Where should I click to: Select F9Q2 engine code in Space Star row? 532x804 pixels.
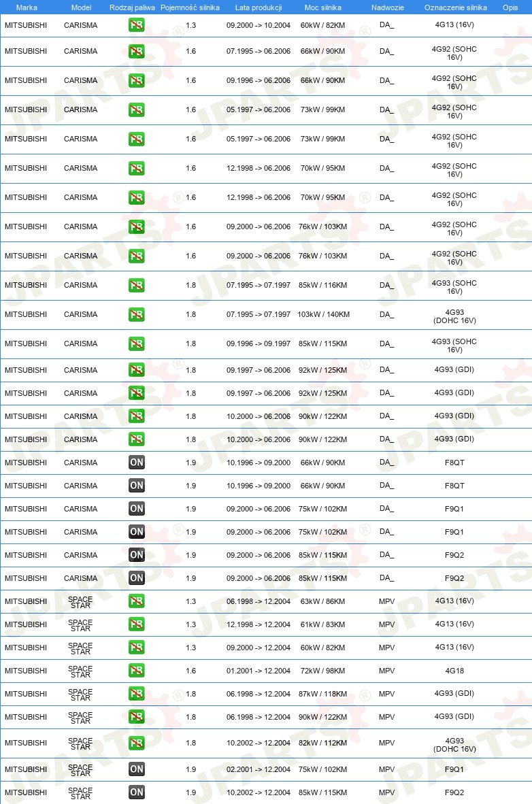click(x=454, y=792)
